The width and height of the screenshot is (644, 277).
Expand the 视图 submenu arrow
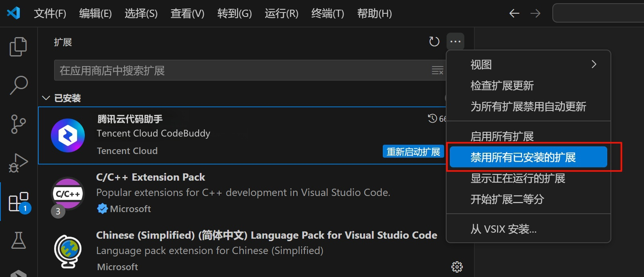[x=594, y=65]
